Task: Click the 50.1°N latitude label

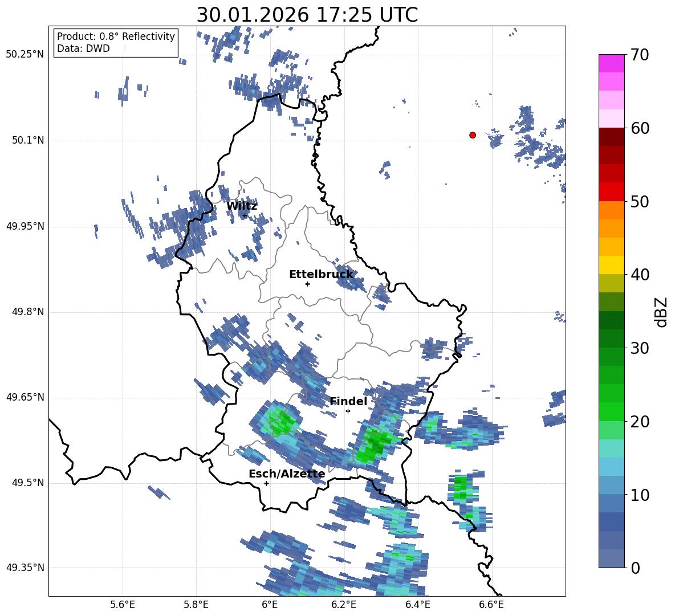Action: [28, 140]
